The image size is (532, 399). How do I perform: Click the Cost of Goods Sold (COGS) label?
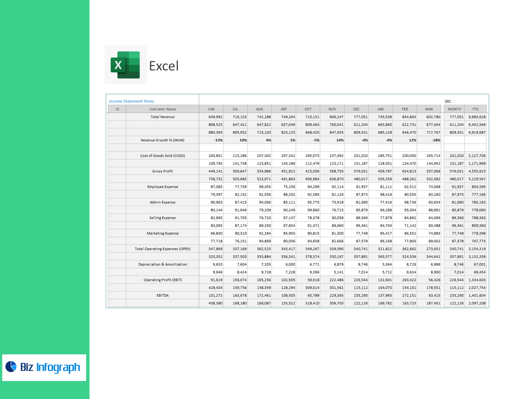pyautogui.click(x=162, y=156)
